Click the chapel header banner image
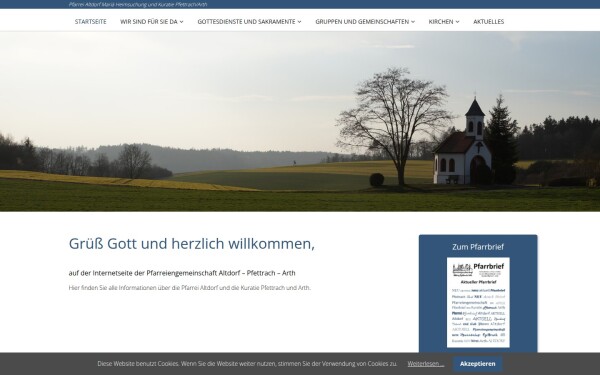Screen dimensions: 600x375 click(x=300, y=121)
